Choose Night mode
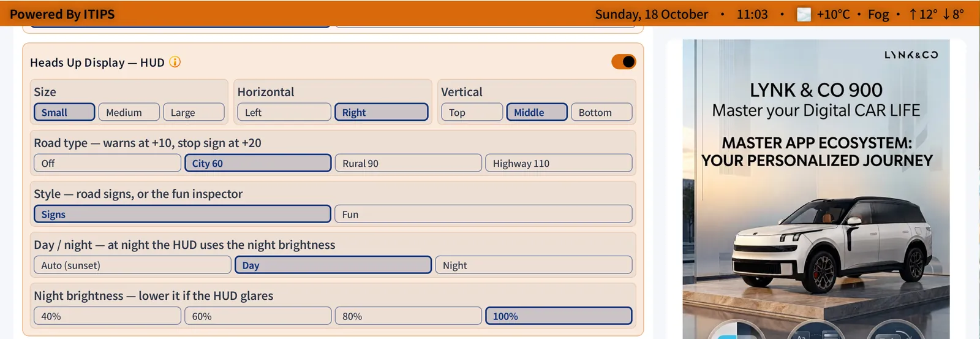Viewport: 980px width, 339px height. [533, 265]
